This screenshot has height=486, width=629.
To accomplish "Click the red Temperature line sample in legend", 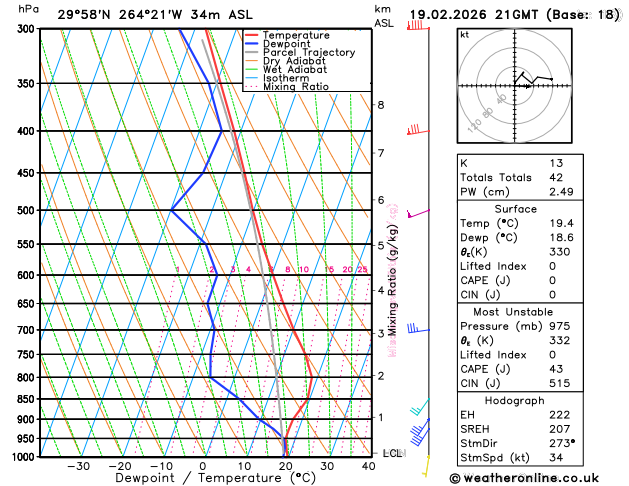I will [252, 35].
